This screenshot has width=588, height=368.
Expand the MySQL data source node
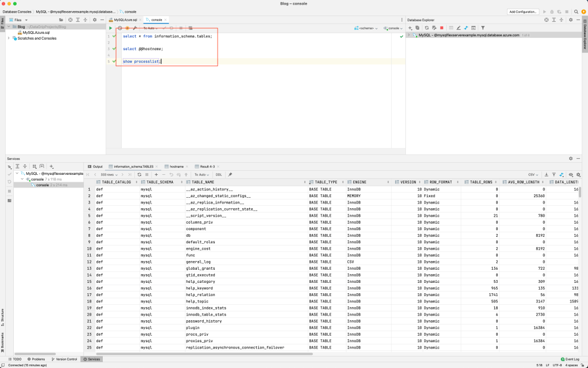click(x=409, y=35)
